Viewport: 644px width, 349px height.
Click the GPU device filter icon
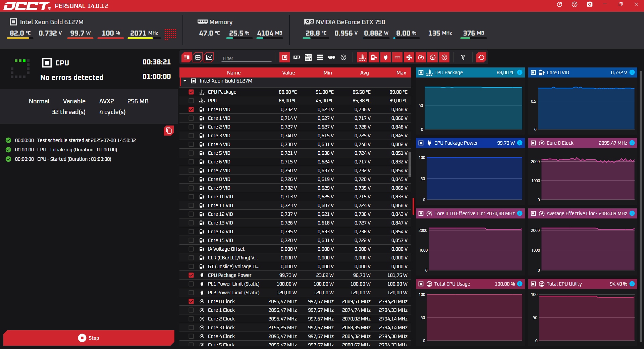click(x=297, y=57)
